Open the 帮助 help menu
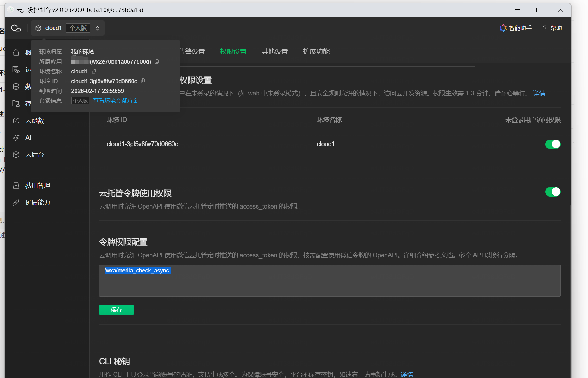Screen dimensions: 588x378 click(x=552, y=28)
